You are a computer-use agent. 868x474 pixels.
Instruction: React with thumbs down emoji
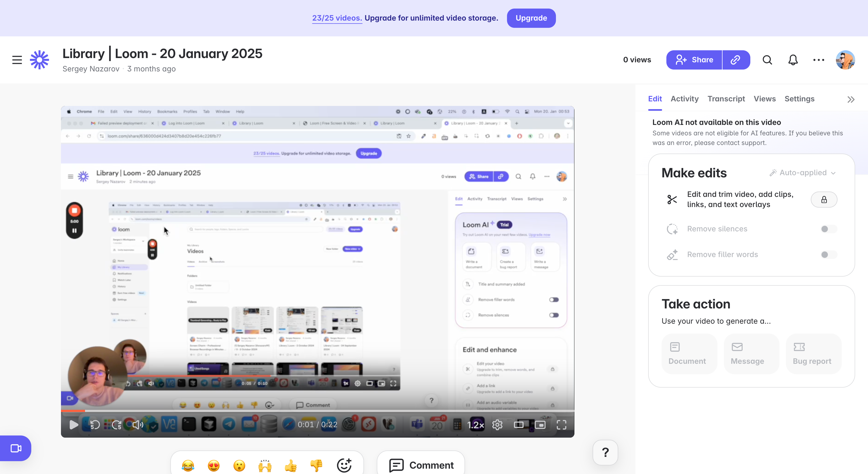[x=316, y=465]
